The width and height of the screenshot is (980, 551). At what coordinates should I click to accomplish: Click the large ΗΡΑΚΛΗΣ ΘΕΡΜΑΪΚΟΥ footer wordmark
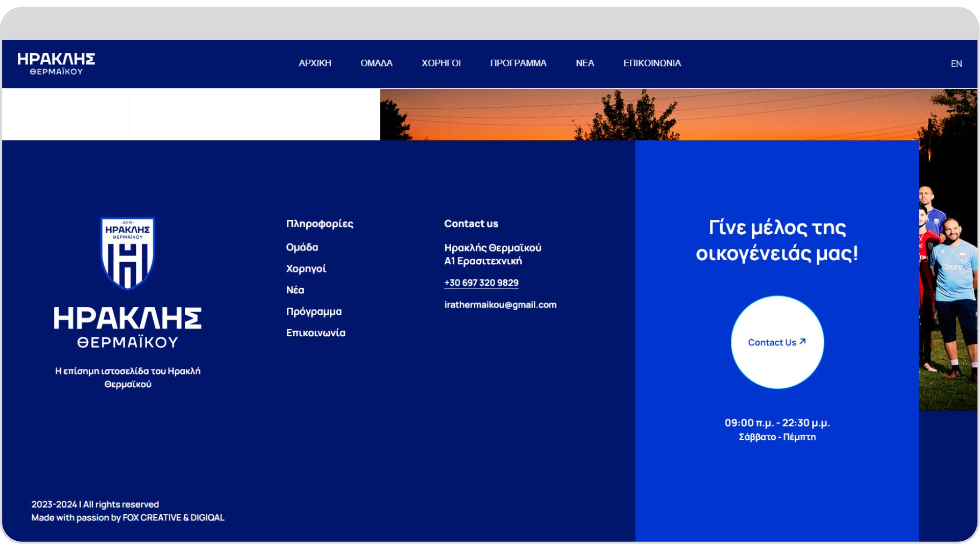click(x=128, y=328)
